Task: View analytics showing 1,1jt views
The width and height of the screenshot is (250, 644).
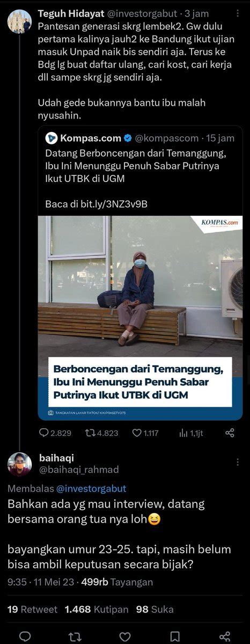Action: coord(183,433)
